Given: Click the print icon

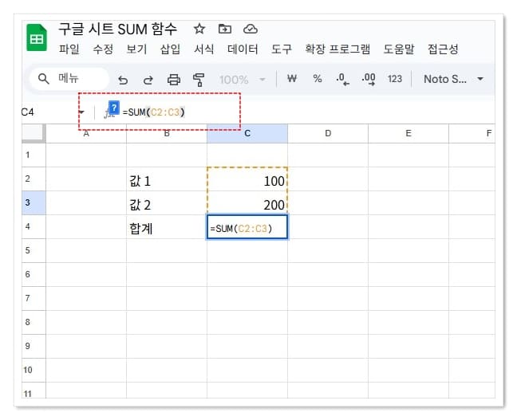Looking at the screenshot, I should (174, 80).
